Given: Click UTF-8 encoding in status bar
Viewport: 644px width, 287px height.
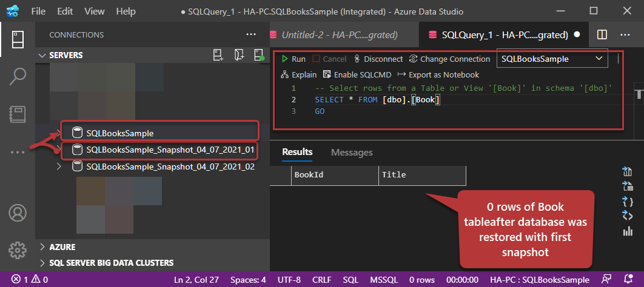Looking at the screenshot, I should pos(290,280).
